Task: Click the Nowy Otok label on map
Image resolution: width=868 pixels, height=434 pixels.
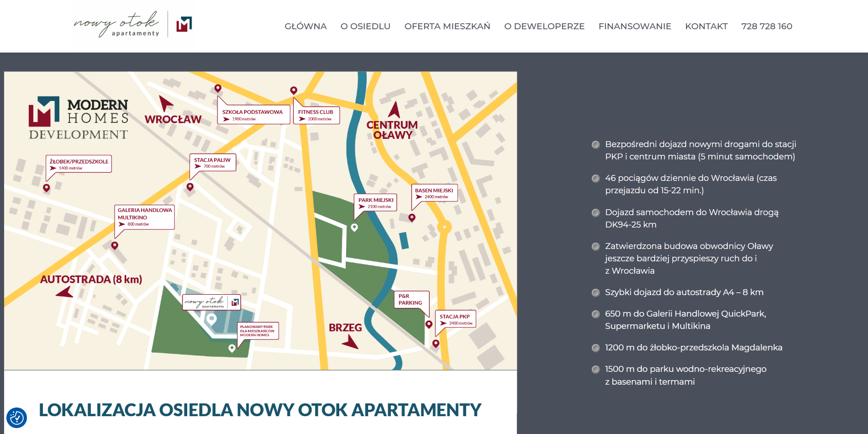Action: [211, 302]
